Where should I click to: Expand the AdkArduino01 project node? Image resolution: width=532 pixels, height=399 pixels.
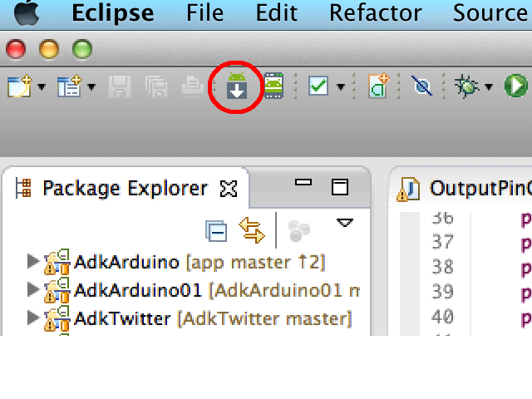(33, 290)
